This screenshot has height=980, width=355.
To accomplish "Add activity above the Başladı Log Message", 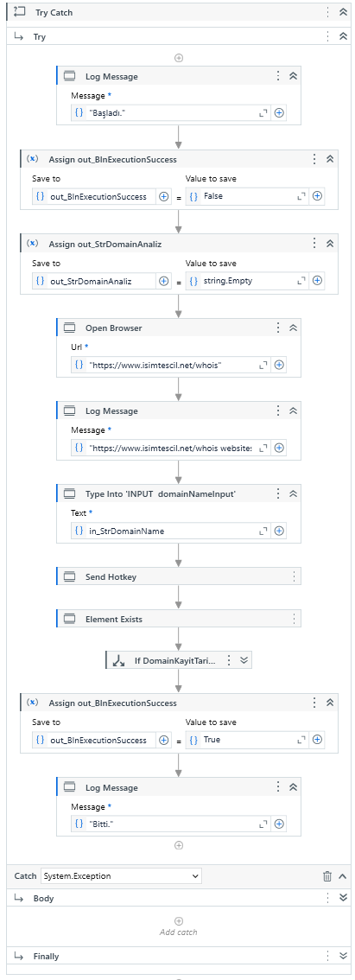I will (179, 58).
